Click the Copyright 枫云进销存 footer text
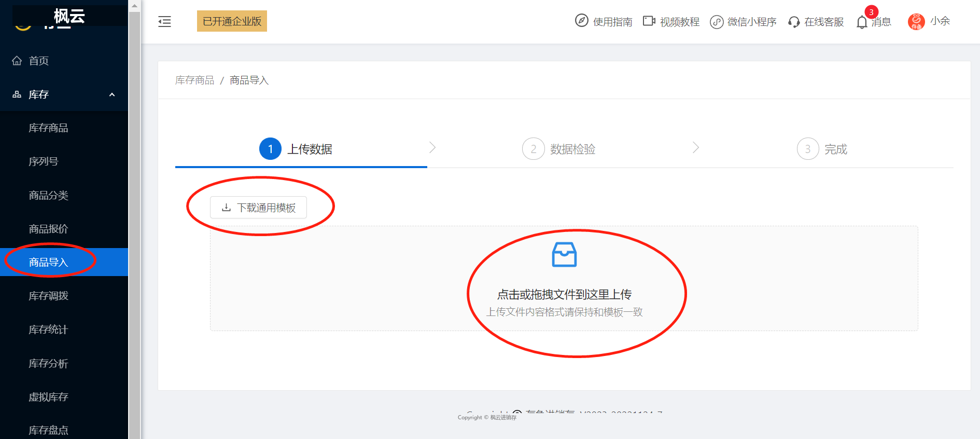Screen dimensions: 980x439 [487, 417]
